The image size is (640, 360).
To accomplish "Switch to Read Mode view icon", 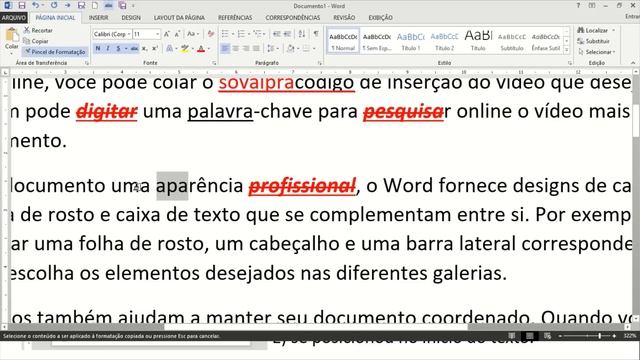I will (512, 336).
